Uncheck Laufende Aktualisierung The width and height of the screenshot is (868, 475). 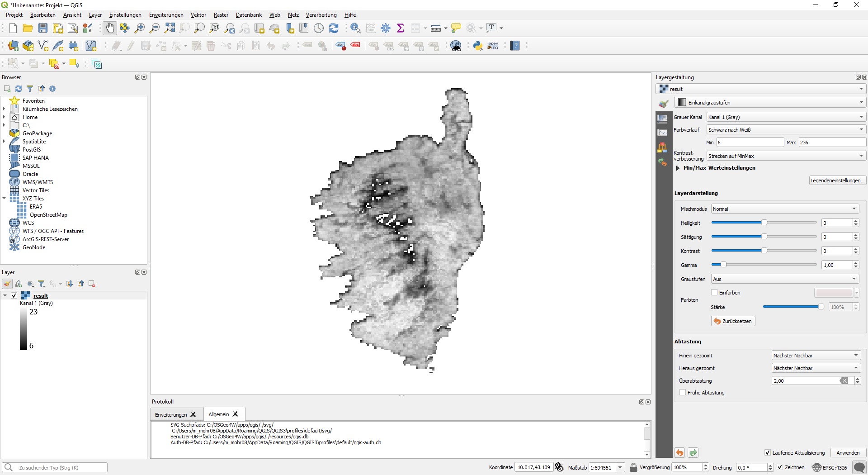click(x=767, y=452)
